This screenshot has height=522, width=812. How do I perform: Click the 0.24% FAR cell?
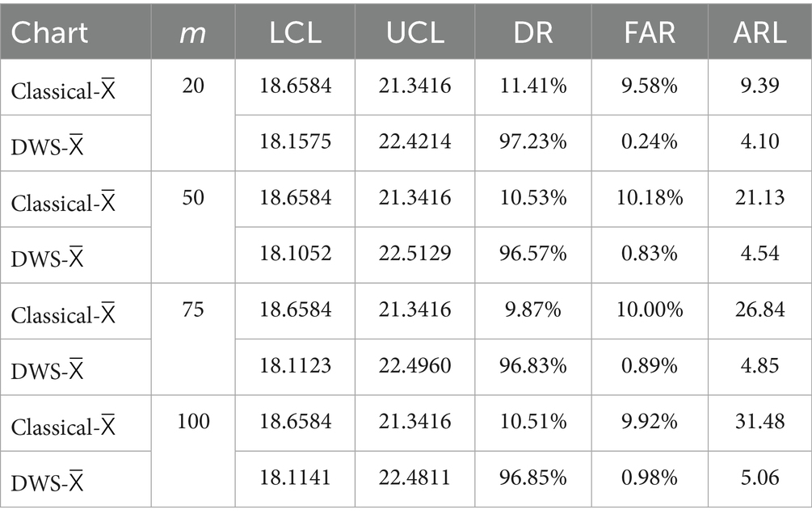650,141
